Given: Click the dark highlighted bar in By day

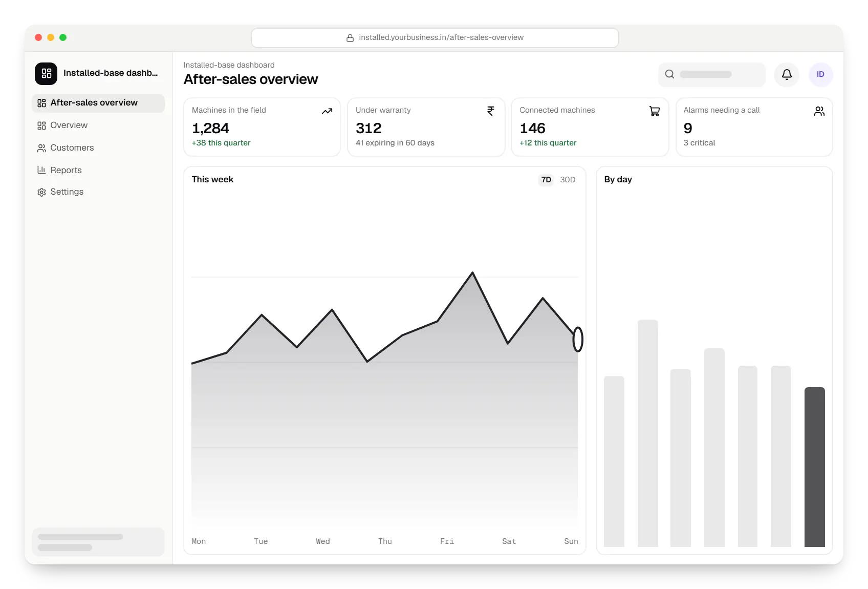Looking at the screenshot, I should click(x=814, y=467).
